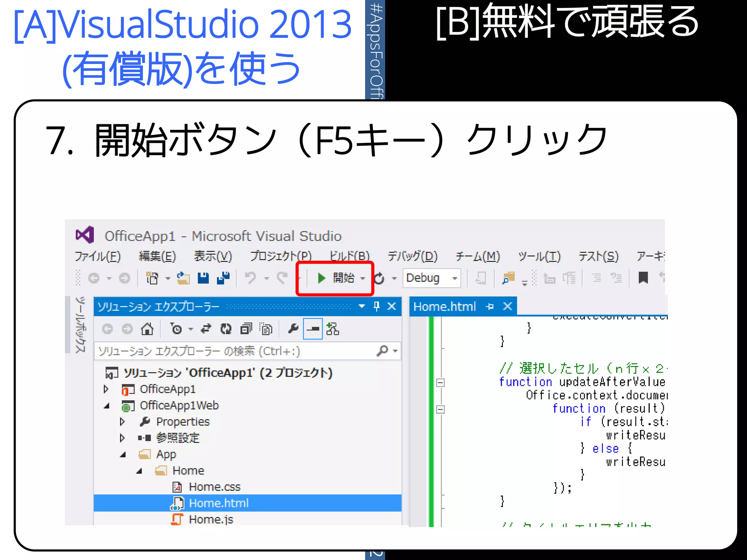Open the プロジェクト(P) menu
Image resolution: width=747 pixels, height=560 pixels.
point(281,256)
